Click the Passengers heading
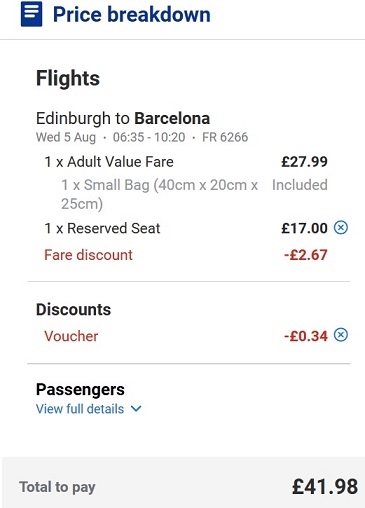The width and height of the screenshot is (365, 508). tap(80, 390)
